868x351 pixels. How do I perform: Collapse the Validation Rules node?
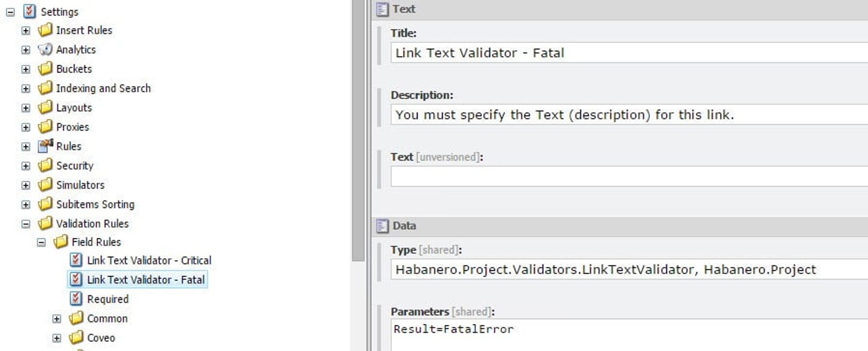click(26, 224)
